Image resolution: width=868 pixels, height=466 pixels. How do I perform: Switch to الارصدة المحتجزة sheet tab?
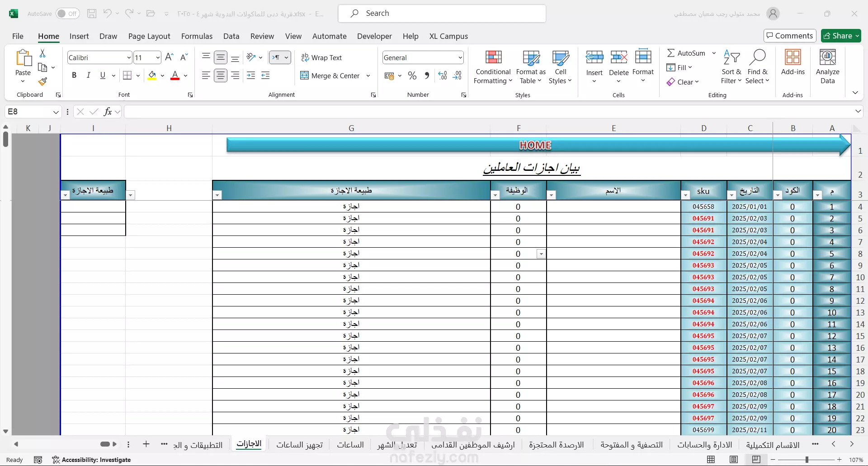coord(557,445)
